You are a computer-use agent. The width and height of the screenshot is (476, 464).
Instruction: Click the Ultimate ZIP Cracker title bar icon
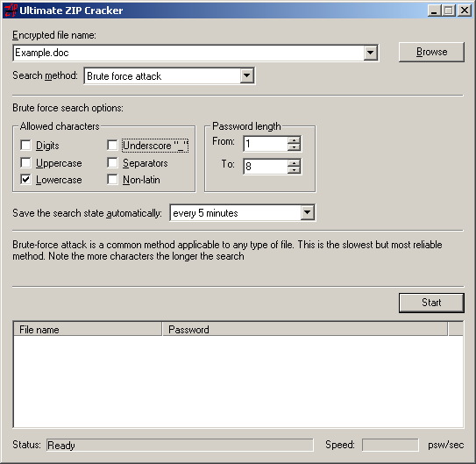point(11,11)
